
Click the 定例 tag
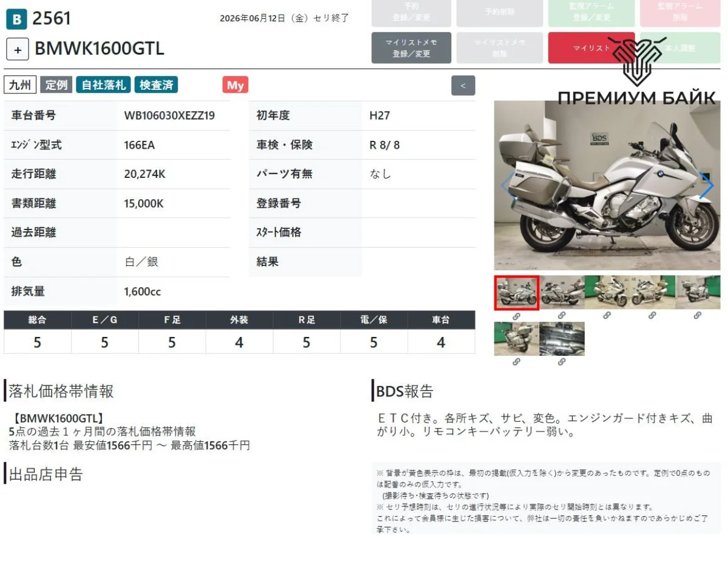click(x=56, y=85)
